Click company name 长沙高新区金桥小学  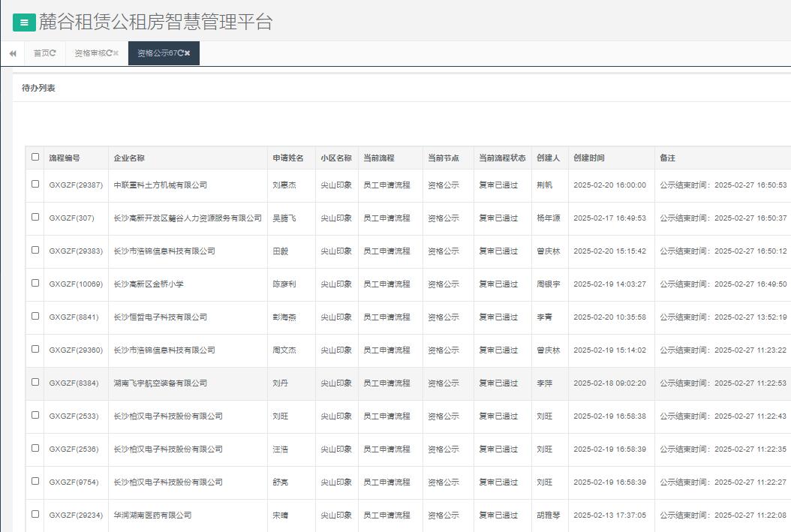point(149,284)
